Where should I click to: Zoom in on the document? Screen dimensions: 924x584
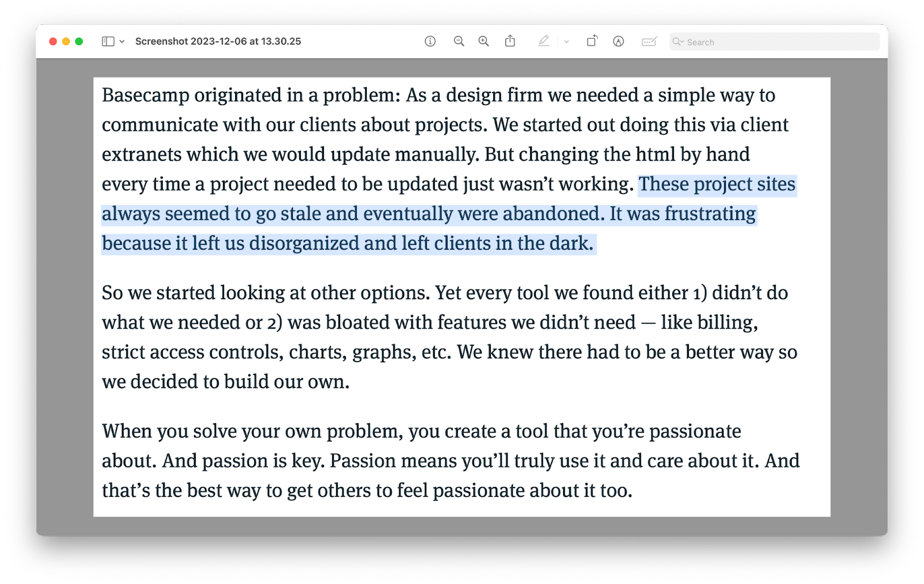click(x=483, y=41)
